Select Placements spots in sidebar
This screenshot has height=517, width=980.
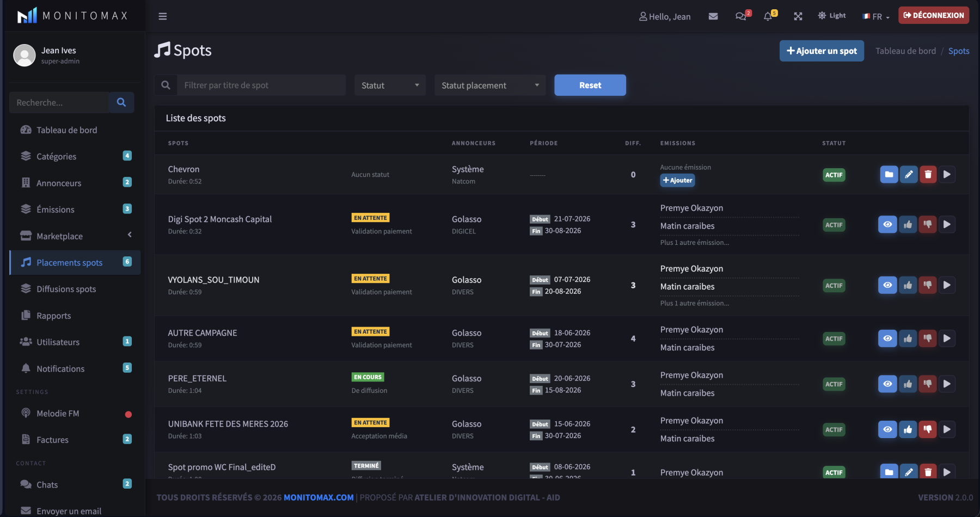75,262
